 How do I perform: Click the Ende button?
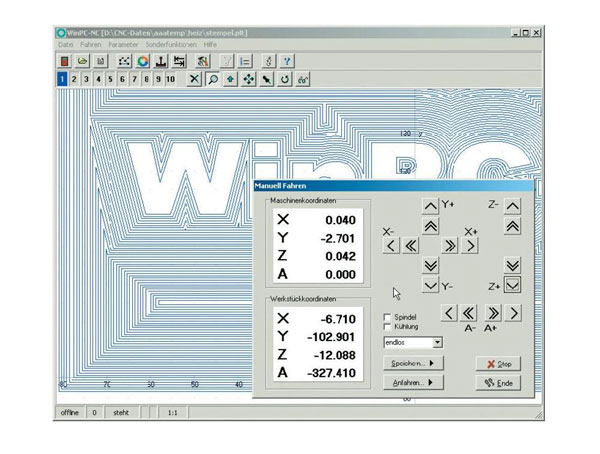(x=498, y=383)
